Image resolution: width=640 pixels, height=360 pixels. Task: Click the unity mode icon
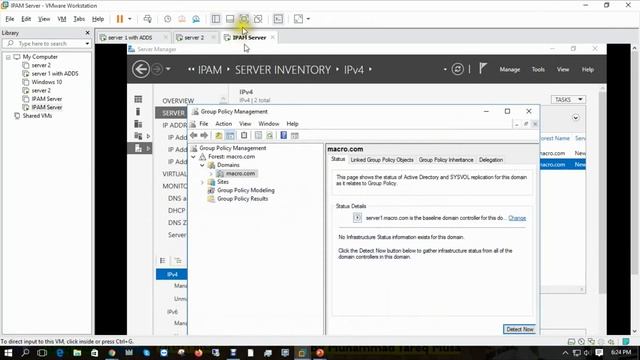pyautogui.click(x=258, y=19)
